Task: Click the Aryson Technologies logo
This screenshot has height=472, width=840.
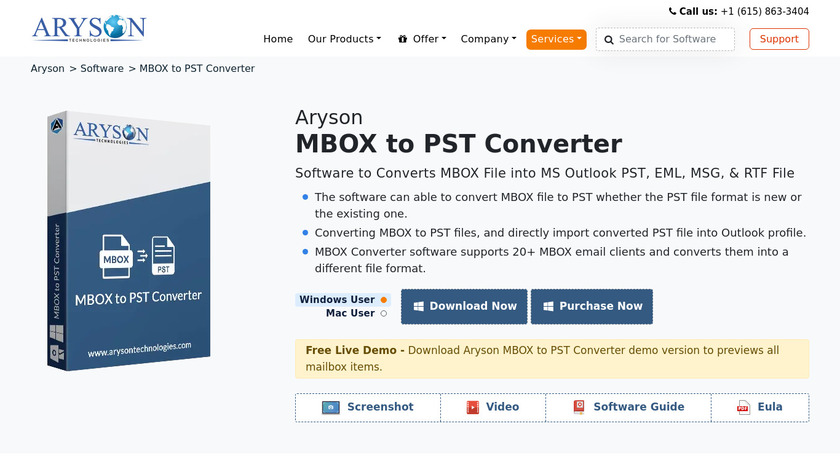Action: (x=88, y=27)
